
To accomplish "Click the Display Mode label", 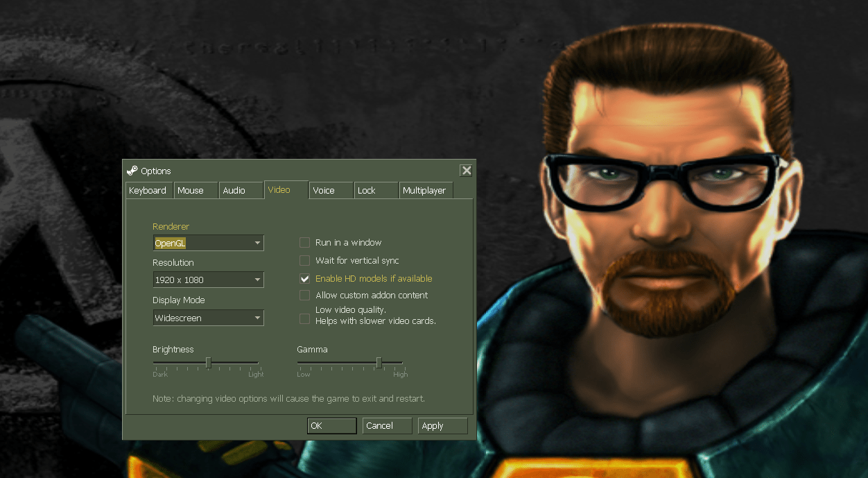I will coord(179,300).
